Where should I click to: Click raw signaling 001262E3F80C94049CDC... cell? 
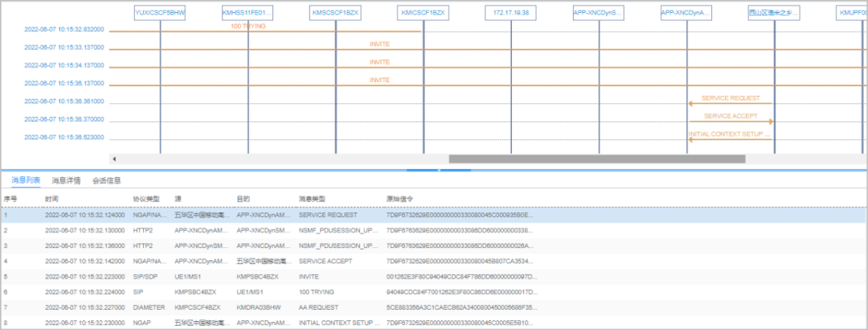pyautogui.click(x=461, y=276)
